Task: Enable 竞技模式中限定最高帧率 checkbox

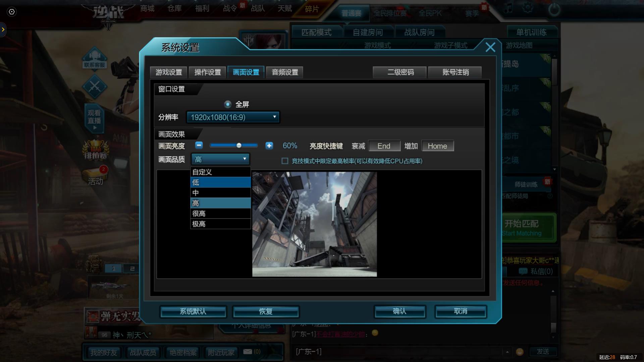Action: pyautogui.click(x=285, y=161)
